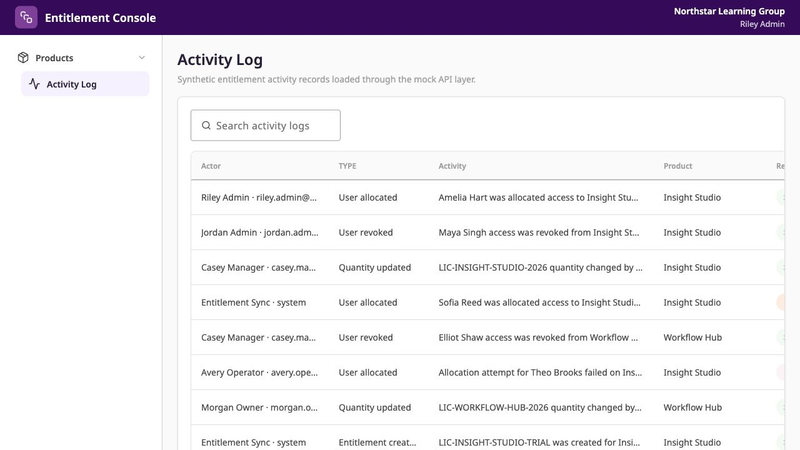Click Insight Studio product in Theo Brooks row
The width and height of the screenshot is (800, 450).
pos(692,372)
